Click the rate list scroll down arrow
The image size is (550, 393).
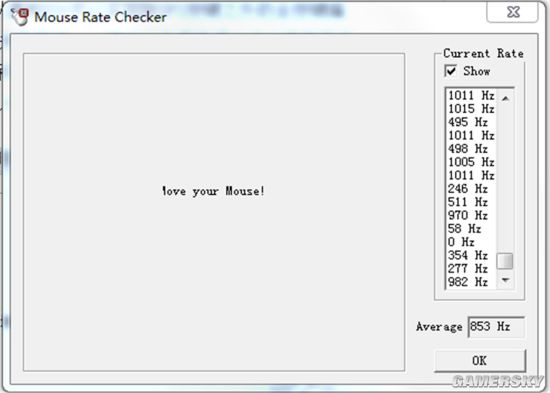point(505,280)
